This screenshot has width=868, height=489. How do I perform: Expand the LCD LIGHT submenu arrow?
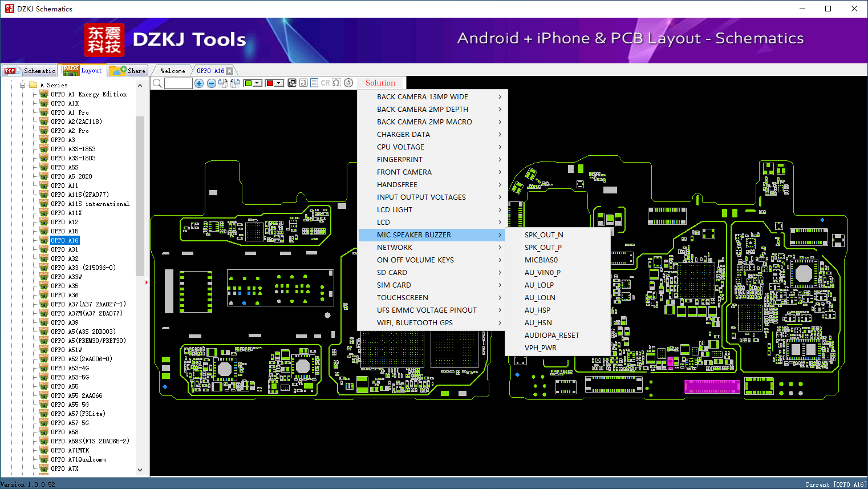(500, 210)
